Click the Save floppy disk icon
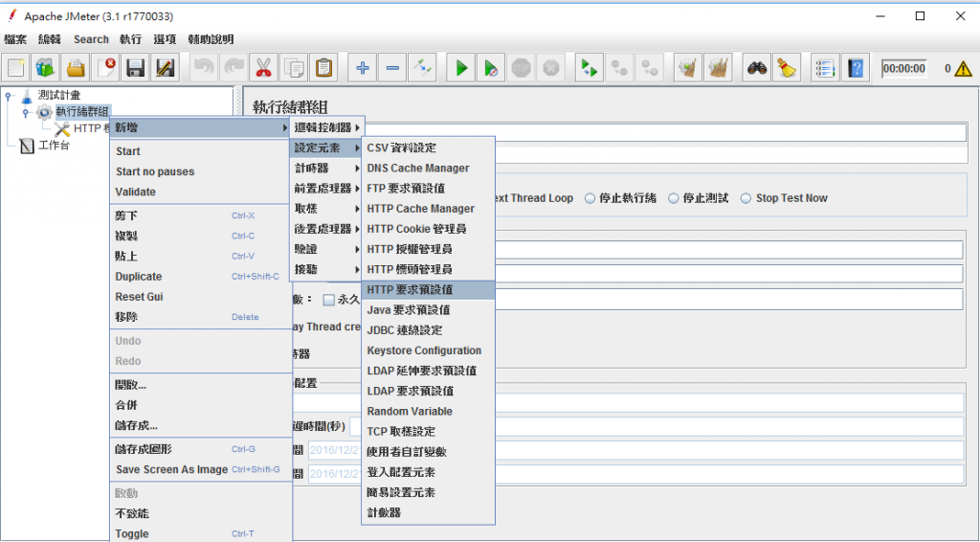 coord(136,68)
